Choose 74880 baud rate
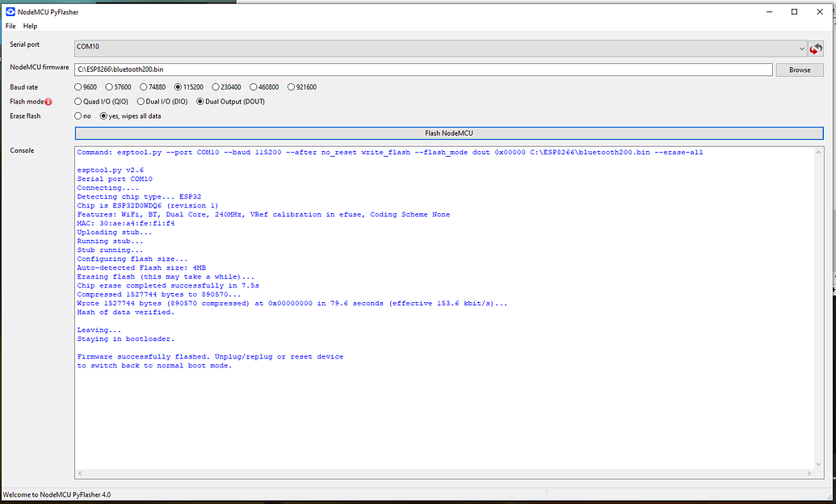This screenshot has width=836, height=504. point(144,87)
